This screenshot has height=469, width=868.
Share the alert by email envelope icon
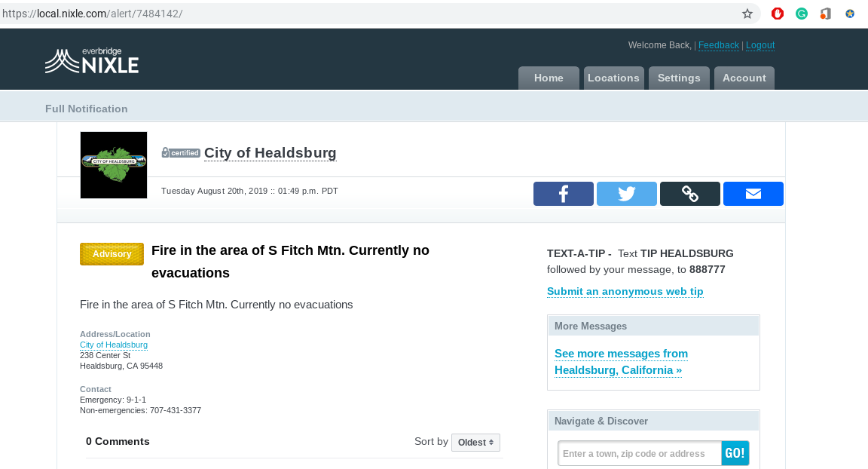pyautogui.click(x=753, y=194)
